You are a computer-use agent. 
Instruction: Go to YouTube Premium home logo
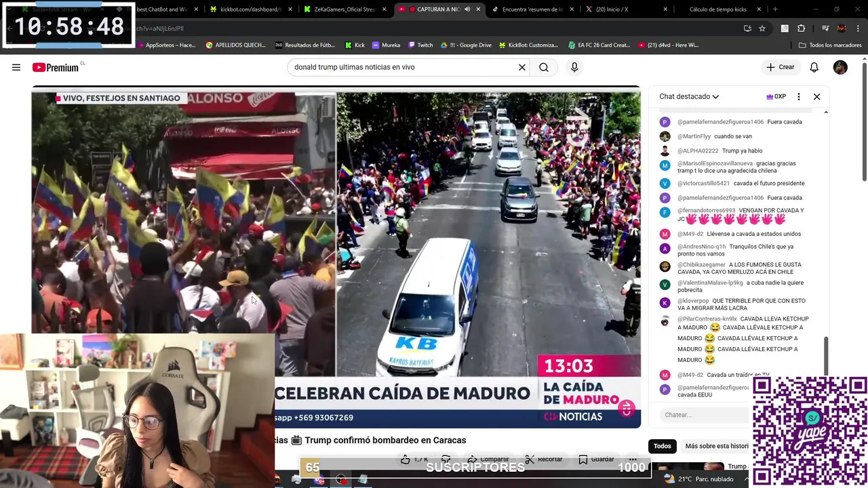[57, 67]
